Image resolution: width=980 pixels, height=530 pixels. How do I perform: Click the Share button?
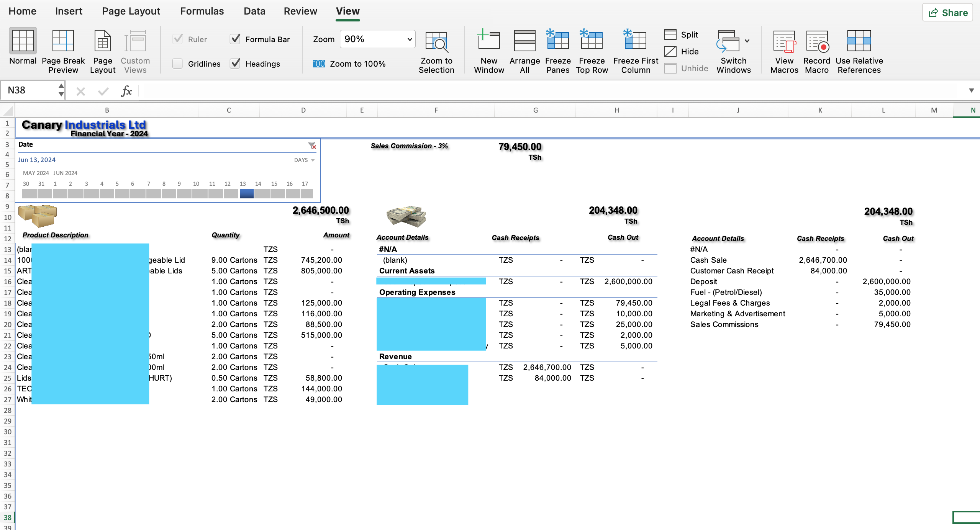[x=947, y=12]
